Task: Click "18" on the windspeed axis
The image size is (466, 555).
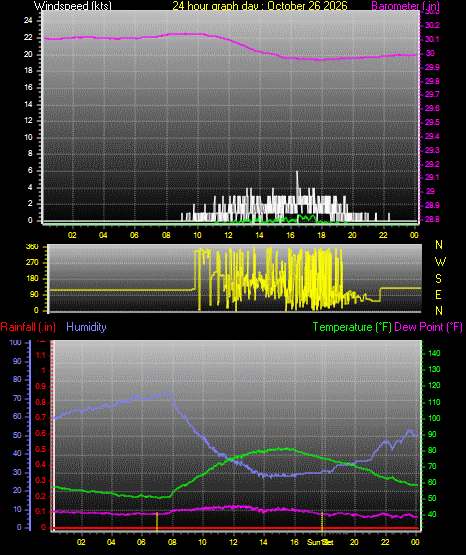Action: 28,70
